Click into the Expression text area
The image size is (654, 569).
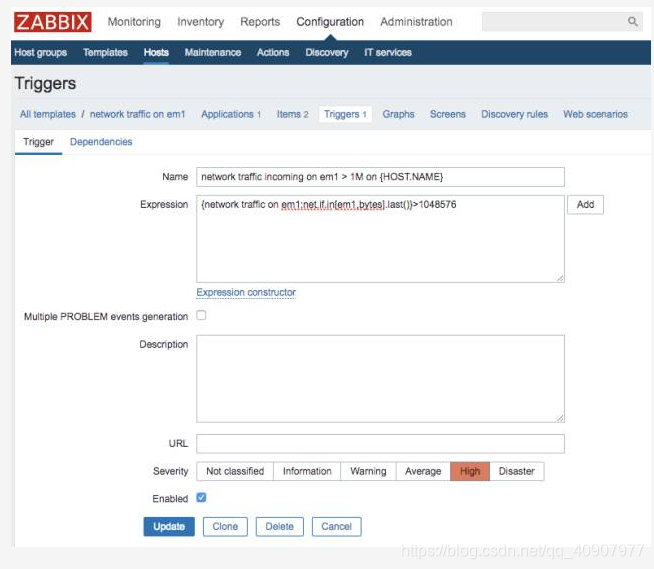point(380,239)
